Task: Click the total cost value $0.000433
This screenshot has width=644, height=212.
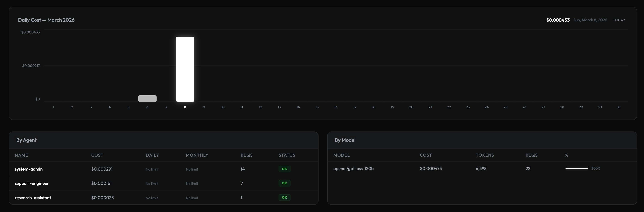Action: click(x=558, y=20)
